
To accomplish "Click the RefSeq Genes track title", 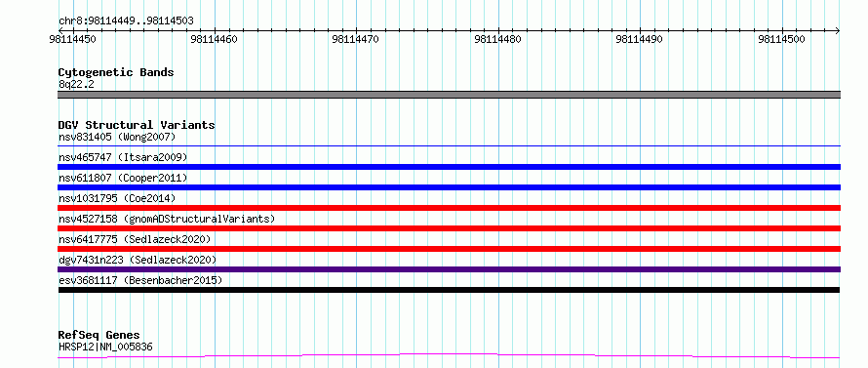I will (x=99, y=336).
